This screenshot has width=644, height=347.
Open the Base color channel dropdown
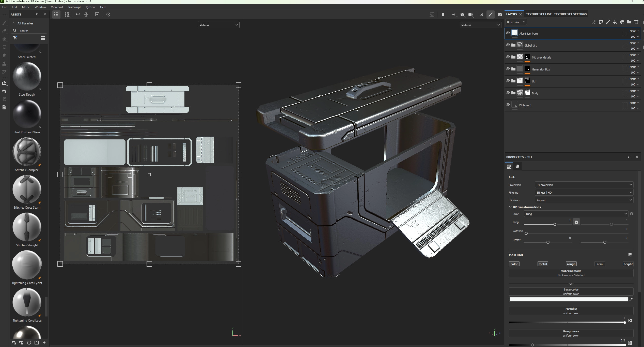pyautogui.click(x=516, y=22)
